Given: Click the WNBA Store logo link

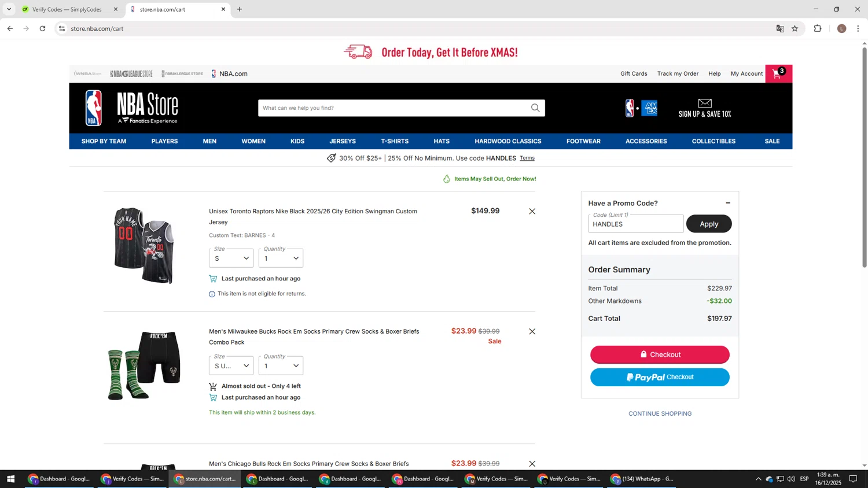Looking at the screenshot, I should 88,73.
